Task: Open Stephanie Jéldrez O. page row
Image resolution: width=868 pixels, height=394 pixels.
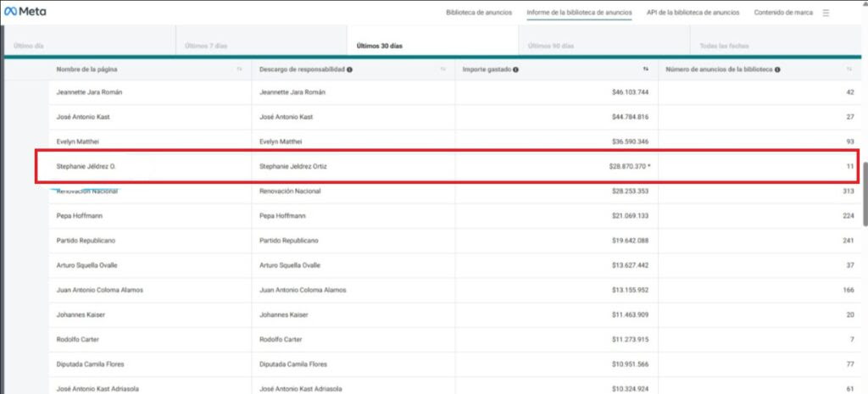Action: (86, 167)
